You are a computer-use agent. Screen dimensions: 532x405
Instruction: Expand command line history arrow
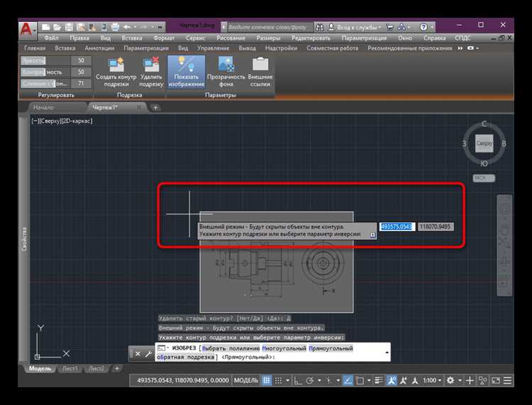pos(387,353)
